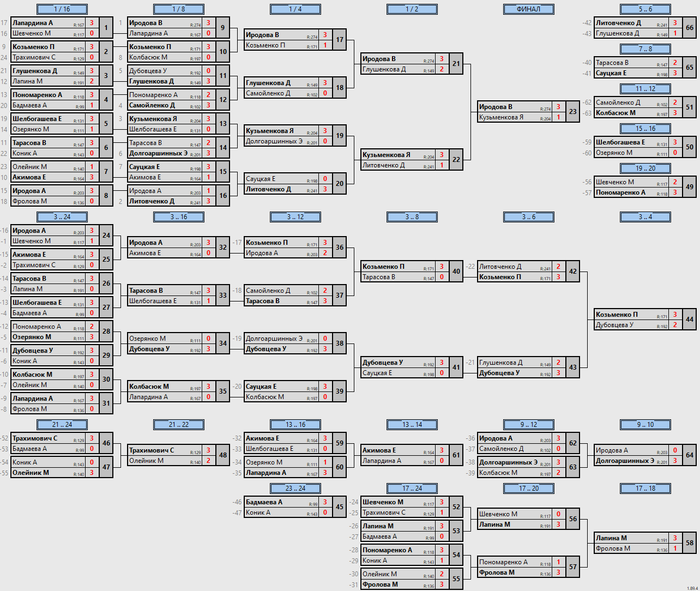Click 'Саункая Е' in match 41
Screen dimensions: 700x591
pyautogui.click(x=377, y=373)
